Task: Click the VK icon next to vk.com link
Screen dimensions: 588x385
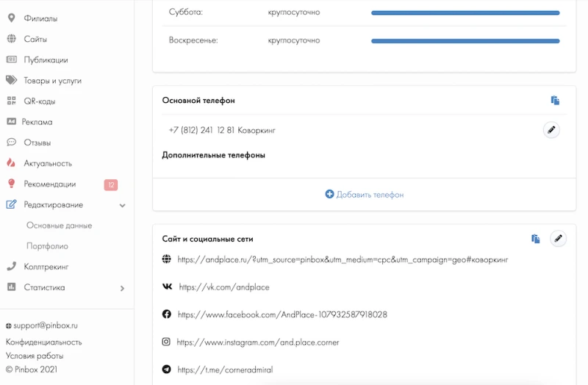Action: [x=167, y=287]
